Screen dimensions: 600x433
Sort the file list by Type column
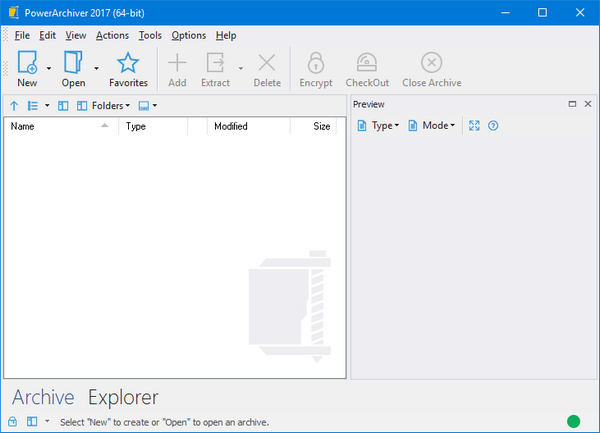(153, 126)
